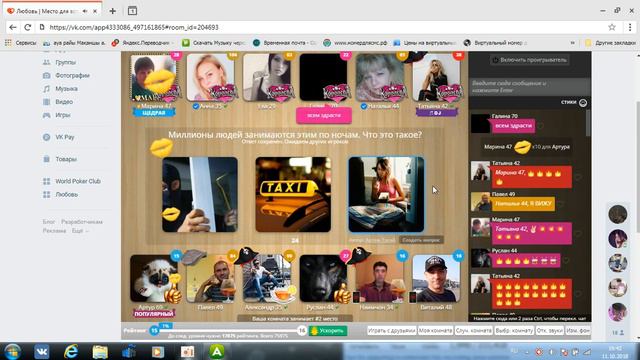
Task: Click the Разработчикам footer link
Action: (x=82, y=222)
